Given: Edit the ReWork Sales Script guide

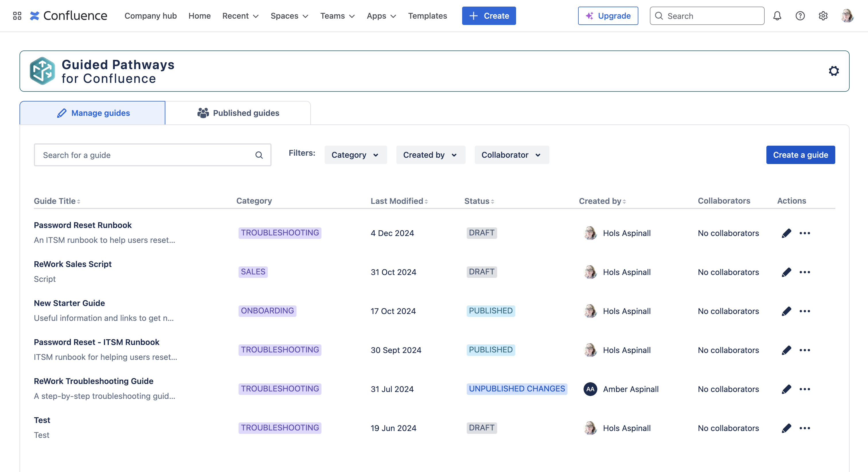Looking at the screenshot, I should [786, 272].
